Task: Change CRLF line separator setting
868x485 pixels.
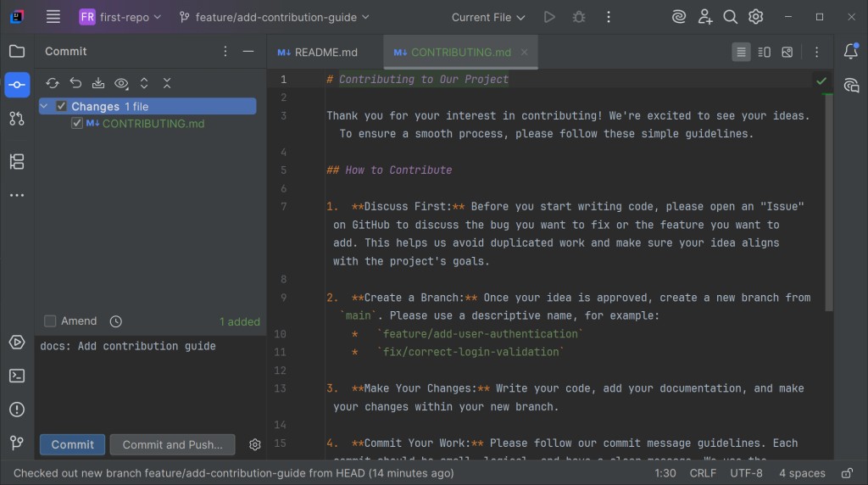Action: coord(703,473)
